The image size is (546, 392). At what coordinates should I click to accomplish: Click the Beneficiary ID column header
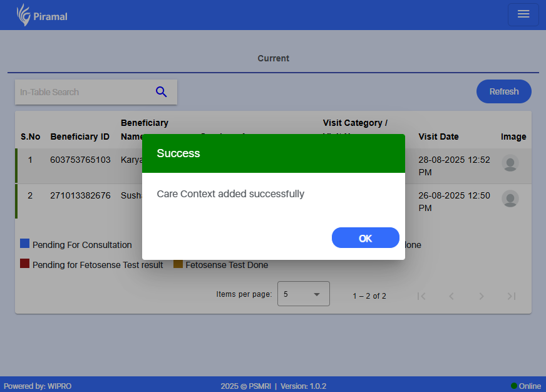tap(80, 137)
